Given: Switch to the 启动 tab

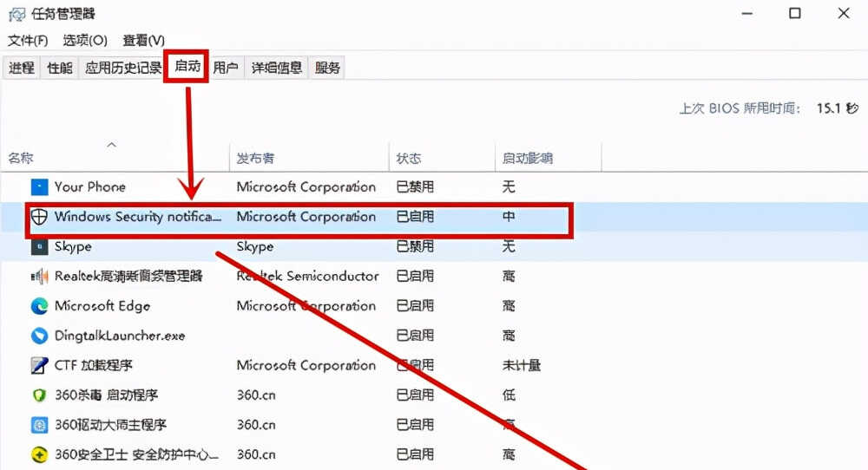Looking at the screenshot, I should pos(187,67).
